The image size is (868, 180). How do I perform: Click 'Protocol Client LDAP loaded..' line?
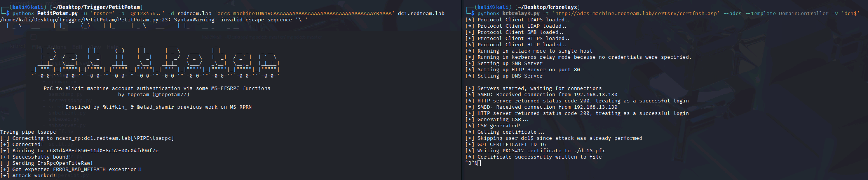[x=516, y=26]
